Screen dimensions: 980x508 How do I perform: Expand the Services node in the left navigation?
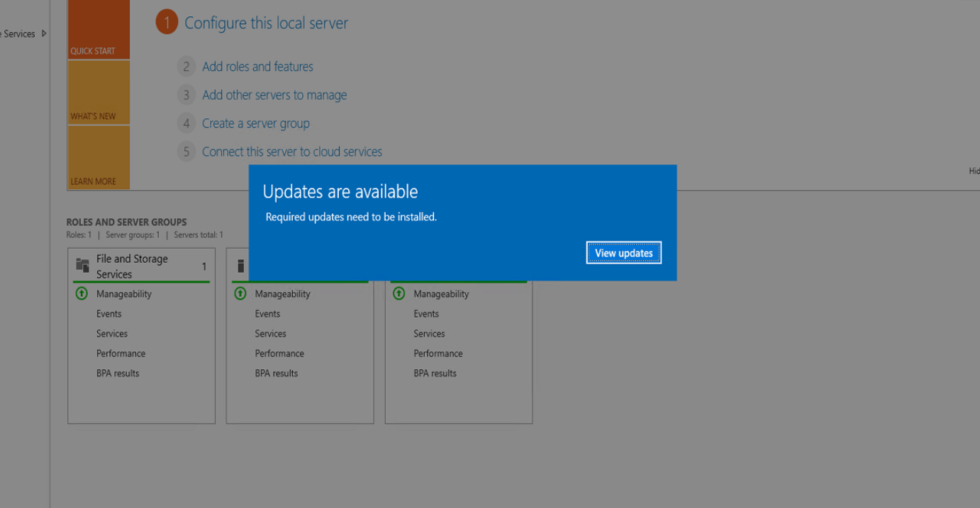[x=43, y=33]
